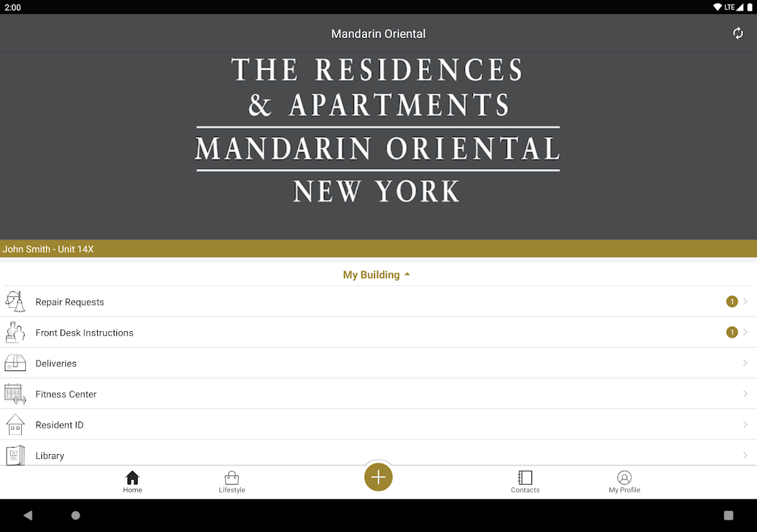
Task: Open the Front Desk Instructions chevron
Action: coord(745,332)
